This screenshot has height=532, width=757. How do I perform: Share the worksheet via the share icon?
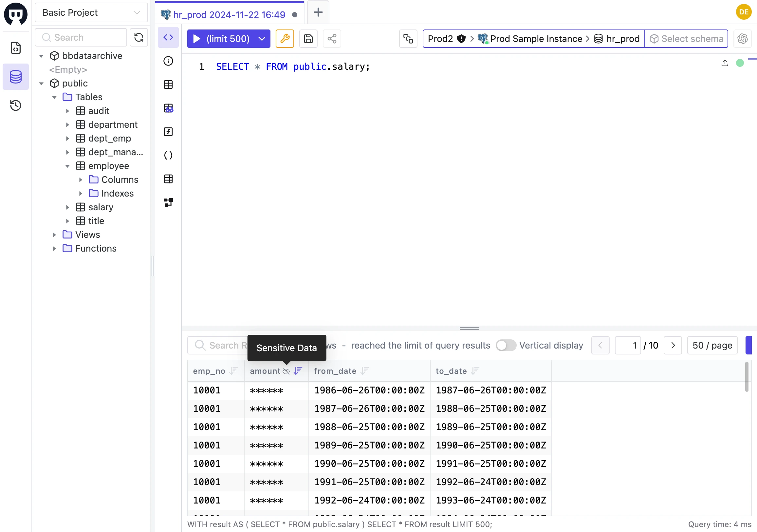332,39
